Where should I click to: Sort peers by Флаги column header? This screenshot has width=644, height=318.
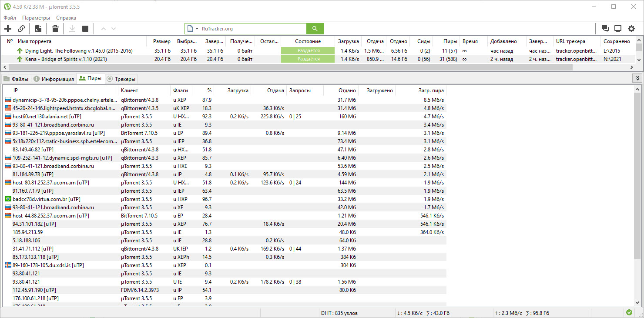pos(181,90)
